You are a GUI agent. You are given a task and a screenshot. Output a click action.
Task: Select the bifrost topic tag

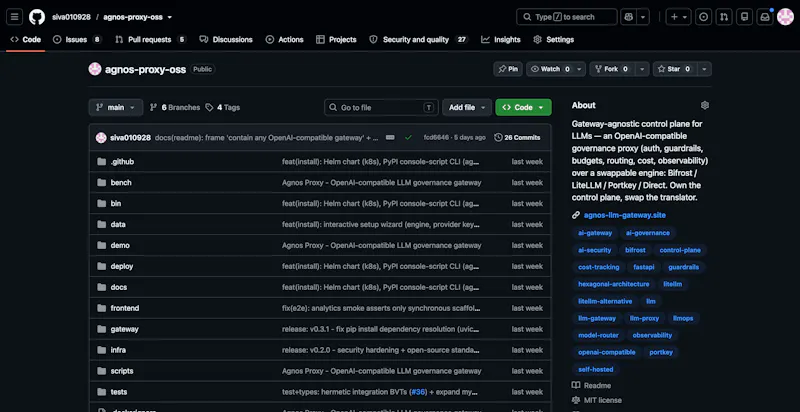pos(635,250)
